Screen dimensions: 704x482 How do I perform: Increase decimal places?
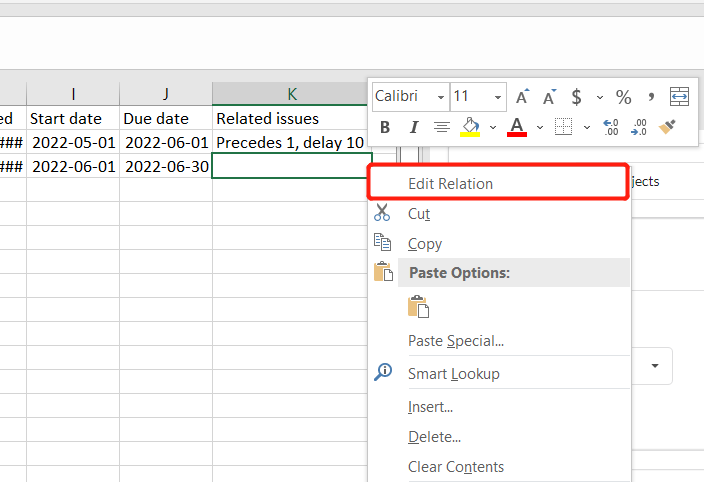coord(611,127)
